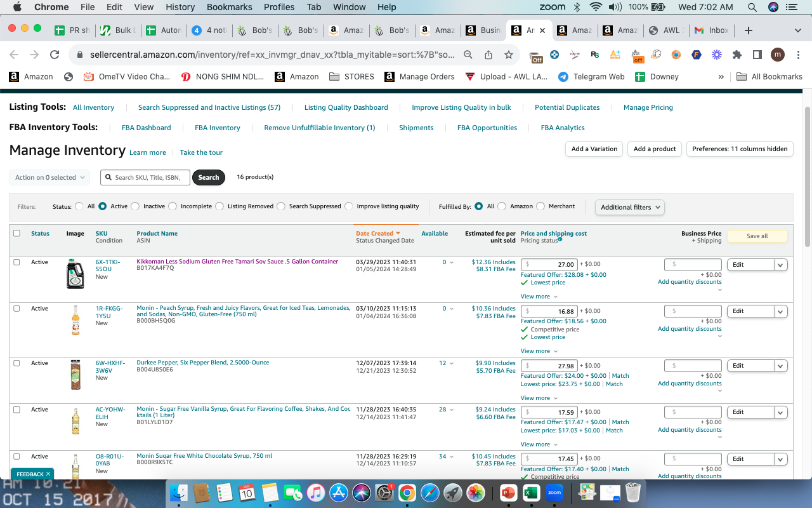Click the black Search button
Screen dimensions: 812x508
tap(209, 178)
